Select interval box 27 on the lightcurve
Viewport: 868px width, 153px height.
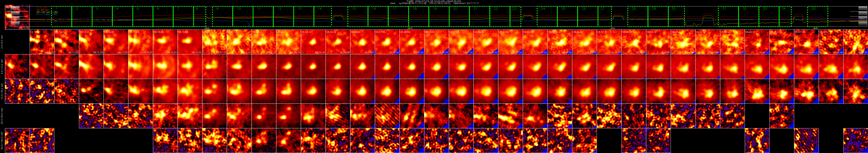[605, 16]
